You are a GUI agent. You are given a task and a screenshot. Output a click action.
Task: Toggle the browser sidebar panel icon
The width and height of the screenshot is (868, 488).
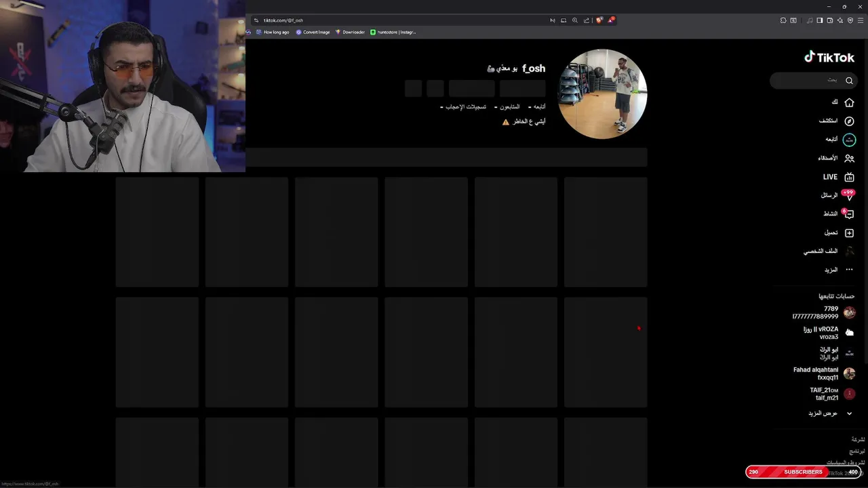coord(820,20)
